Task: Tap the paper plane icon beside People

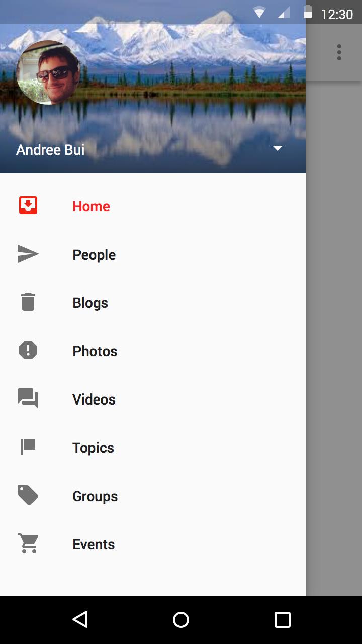Action: (x=28, y=254)
